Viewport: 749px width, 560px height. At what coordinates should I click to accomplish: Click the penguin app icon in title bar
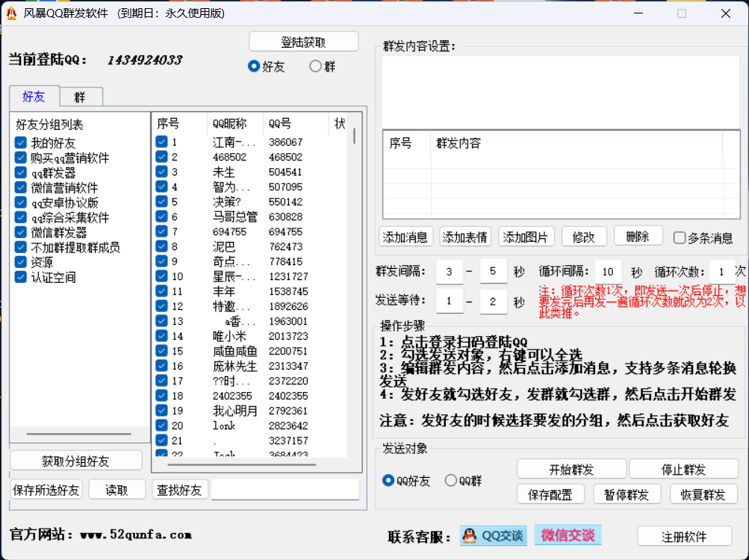pyautogui.click(x=11, y=13)
